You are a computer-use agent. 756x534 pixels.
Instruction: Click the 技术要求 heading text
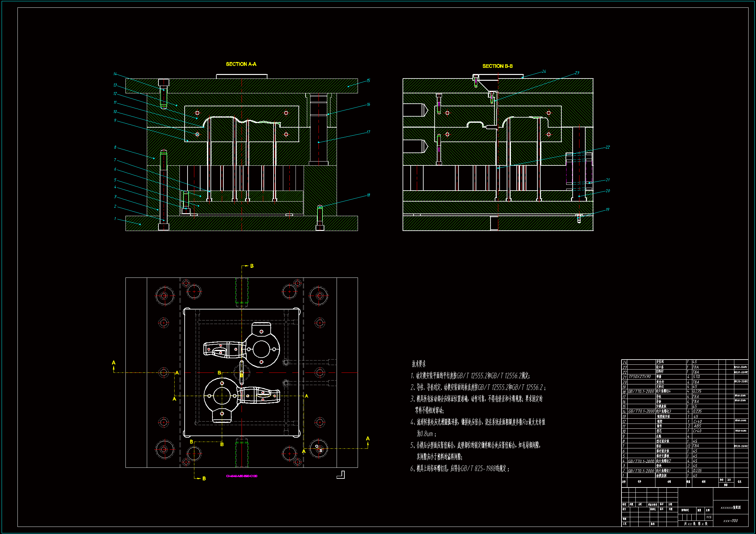tap(418, 364)
